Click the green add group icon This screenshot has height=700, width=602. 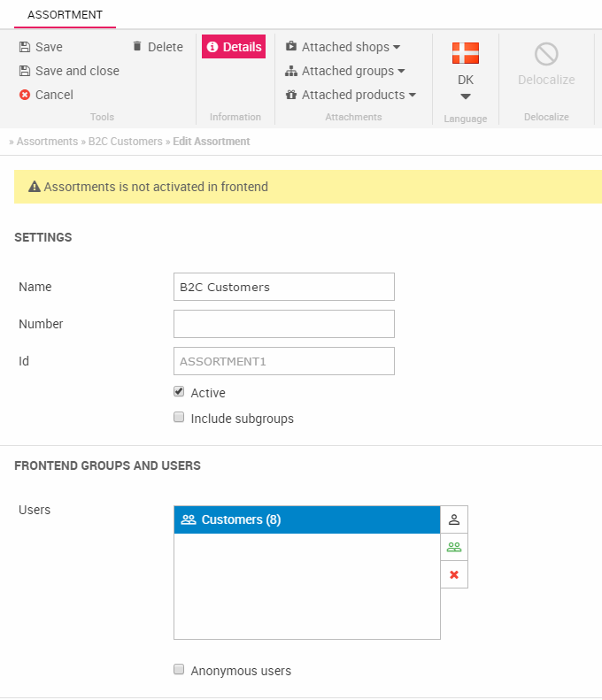coord(454,547)
